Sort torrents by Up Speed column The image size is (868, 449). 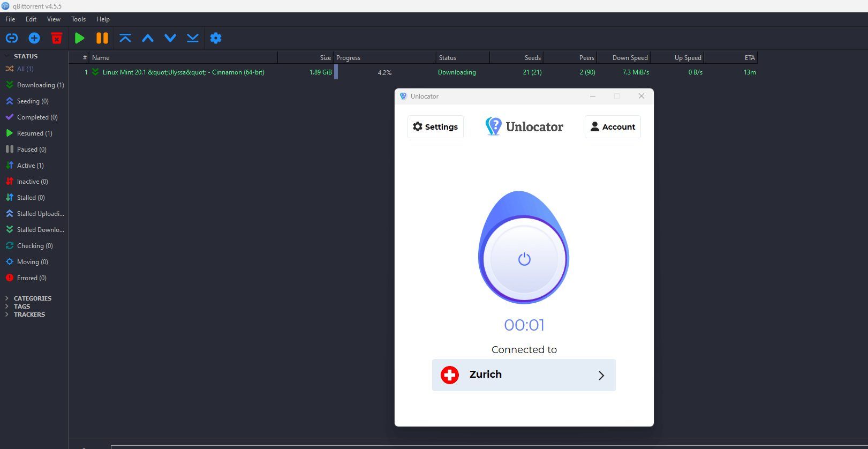click(x=677, y=58)
